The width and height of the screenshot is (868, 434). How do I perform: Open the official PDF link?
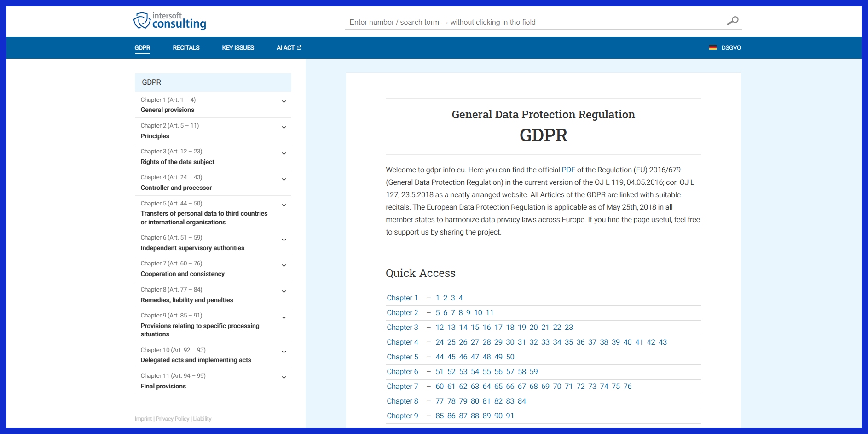[568, 170]
